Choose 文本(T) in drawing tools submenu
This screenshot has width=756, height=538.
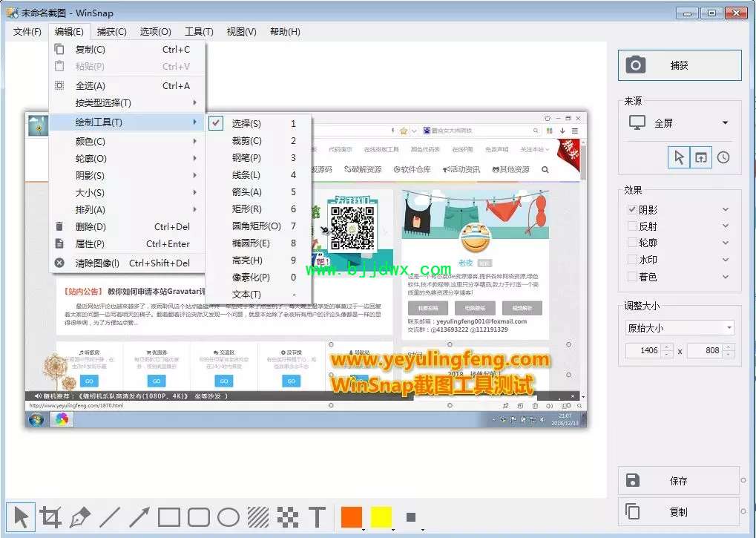pos(260,294)
